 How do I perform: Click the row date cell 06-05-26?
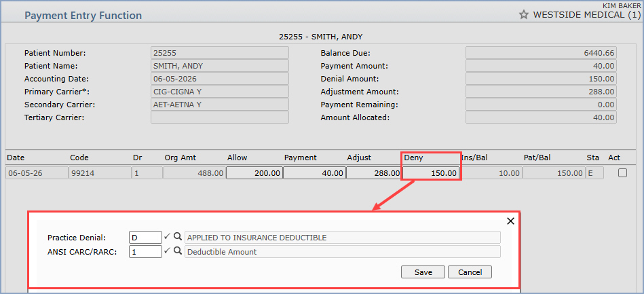click(37, 173)
